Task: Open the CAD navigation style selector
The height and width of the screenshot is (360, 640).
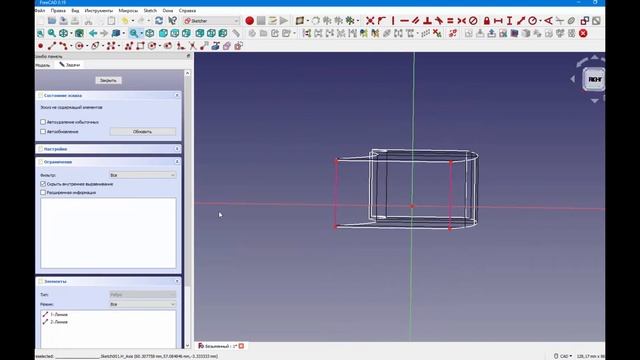Action: [x=563, y=356]
